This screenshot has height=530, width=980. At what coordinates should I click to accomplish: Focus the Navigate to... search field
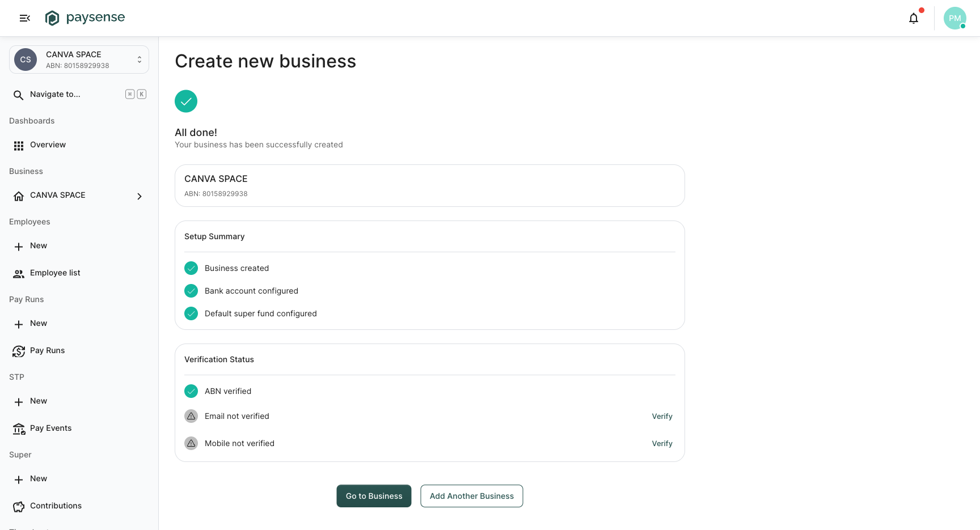click(79, 94)
